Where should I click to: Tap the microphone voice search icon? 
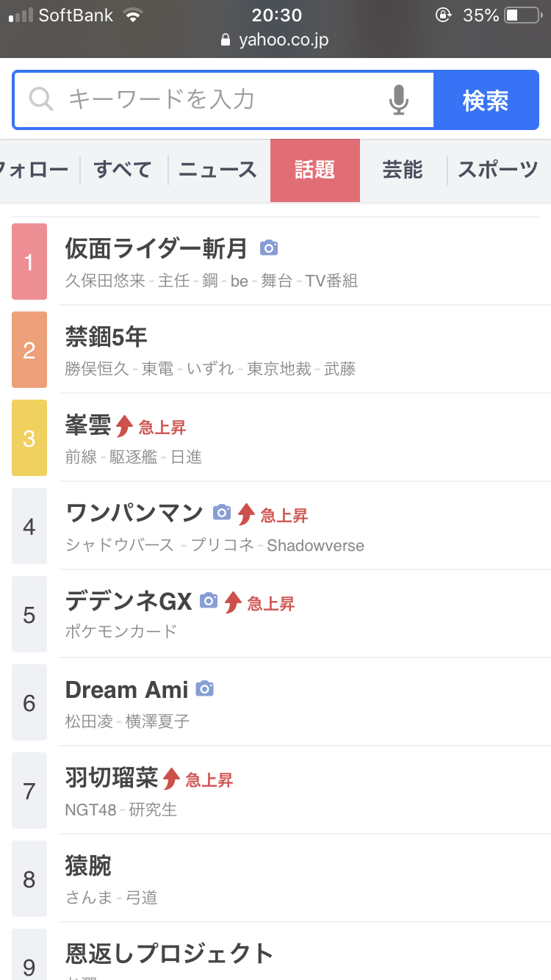[398, 100]
